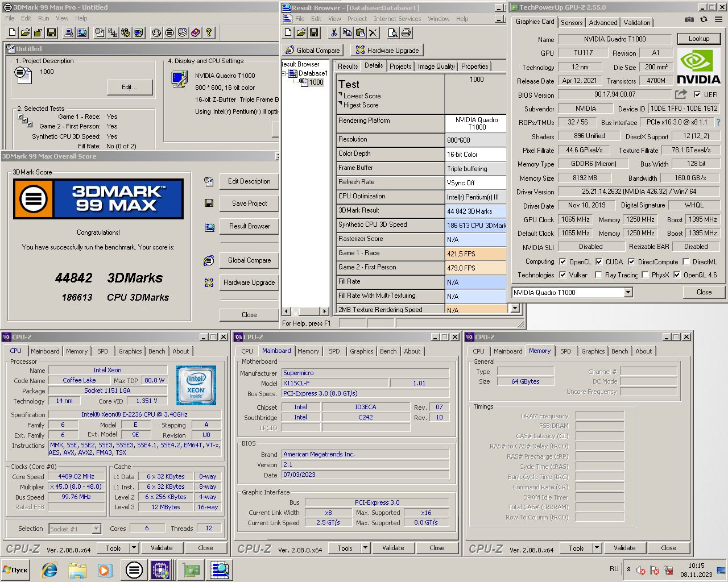Click the computer system info icon in 3DMark toolbar

(69, 33)
